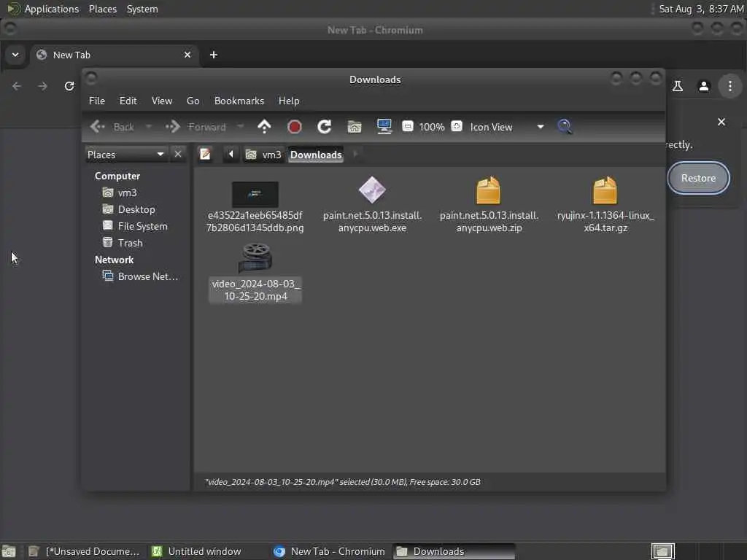Open file search with magnifier icon
Viewport: 747px width, 560px height.
565,127
